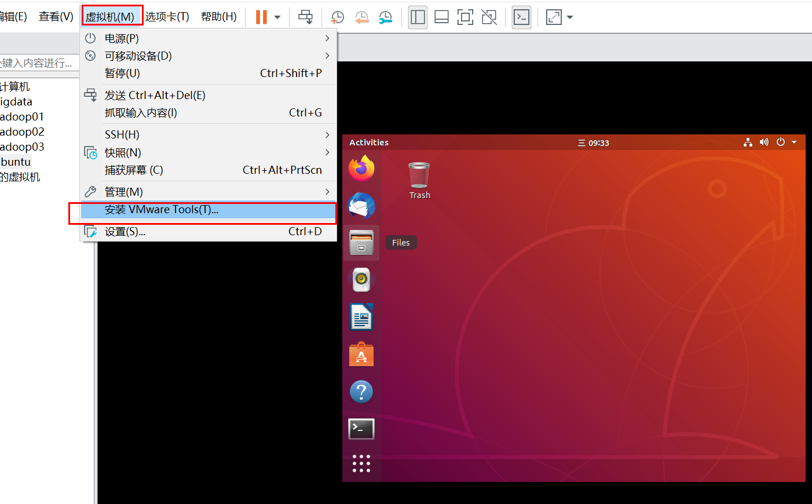The height and width of the screenshot is (504, 812).
Task: Click the library search input field
Action: click(39, 63)
